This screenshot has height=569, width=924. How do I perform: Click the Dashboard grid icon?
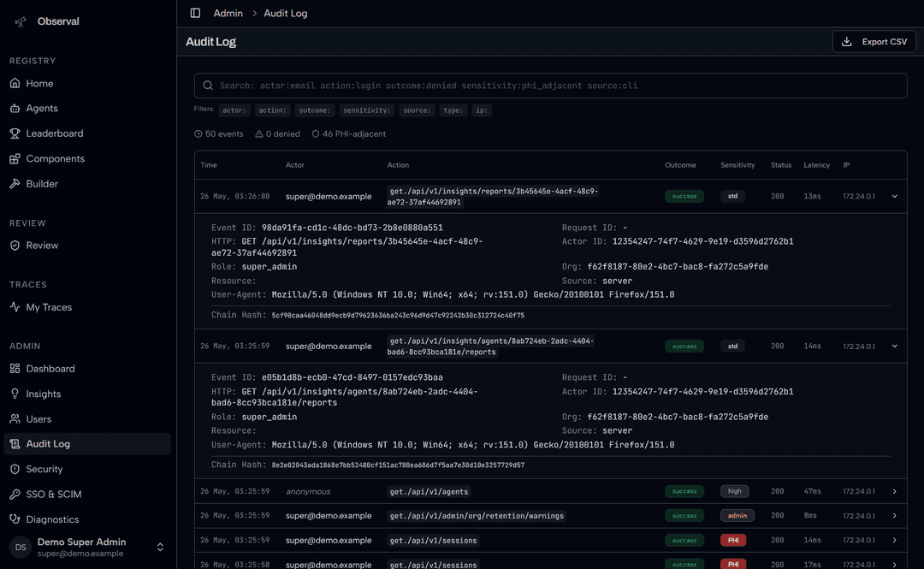(15, 369)
